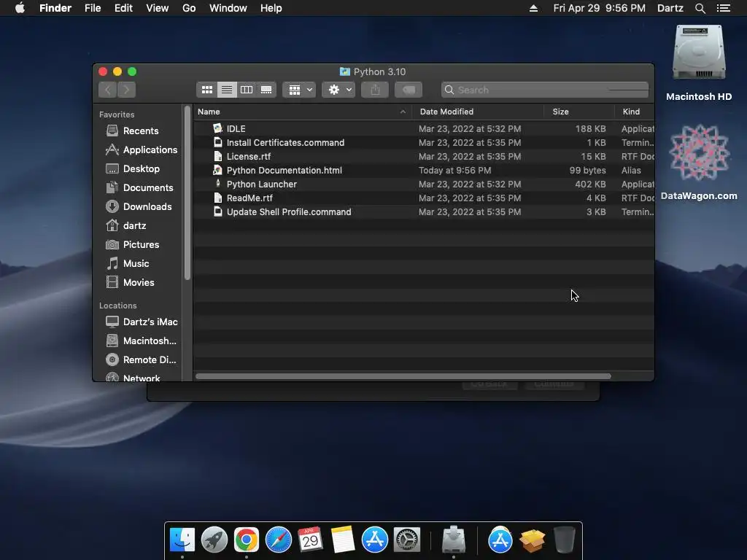
Task: Open Launchpad from the Dock
Action: (214, 540)
